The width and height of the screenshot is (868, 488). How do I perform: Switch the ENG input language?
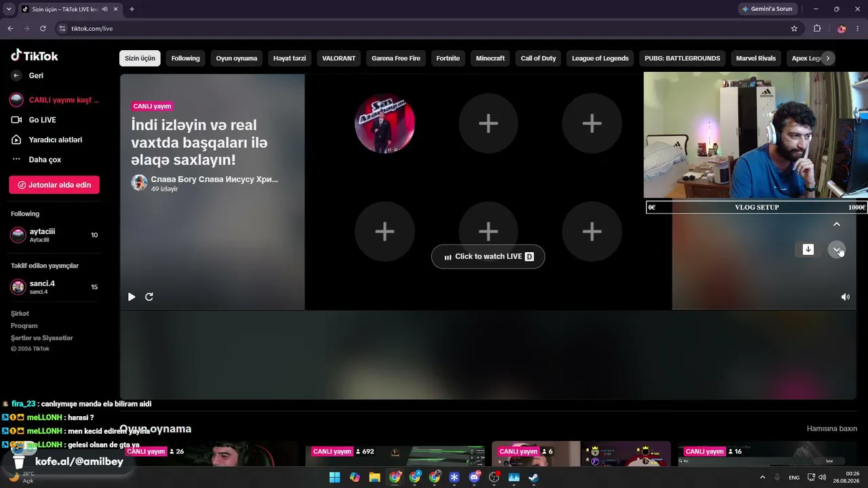pos(794,477)
